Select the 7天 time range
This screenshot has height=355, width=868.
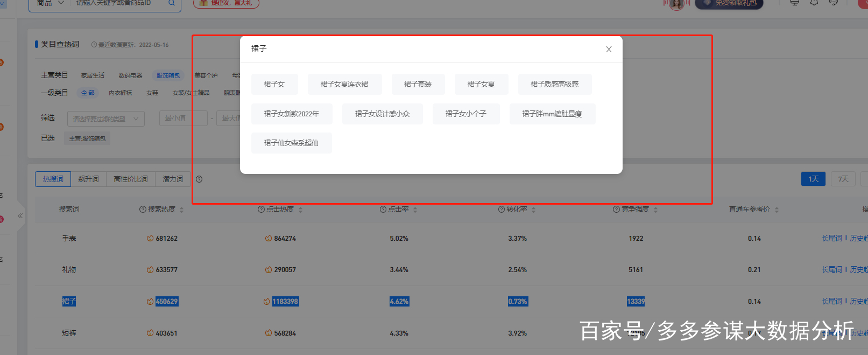[843, 179]
